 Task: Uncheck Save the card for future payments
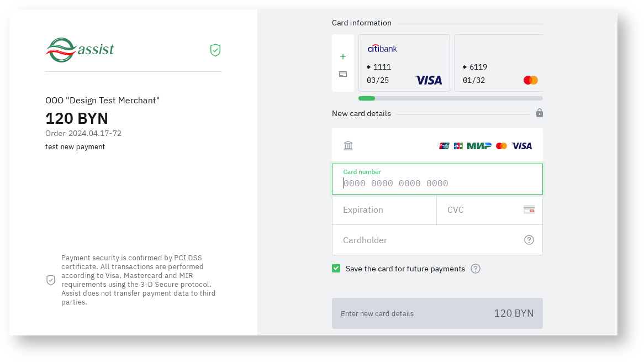pos(336,269)
